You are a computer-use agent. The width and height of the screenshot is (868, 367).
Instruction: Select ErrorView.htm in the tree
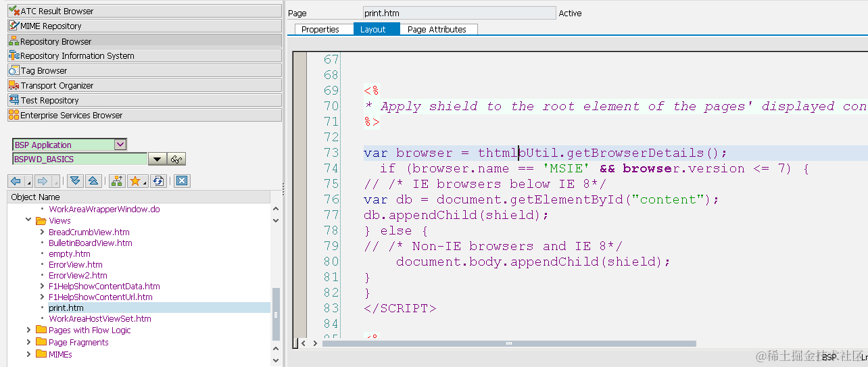76,264
